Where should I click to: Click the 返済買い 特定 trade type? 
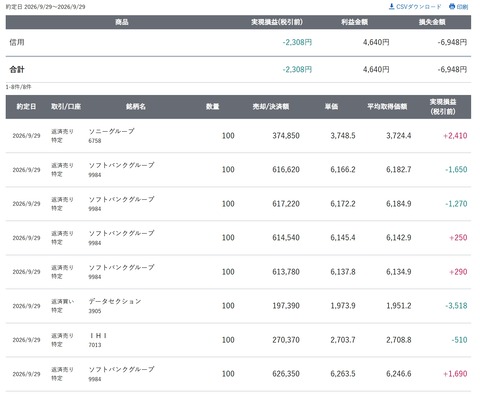[62, 306]
